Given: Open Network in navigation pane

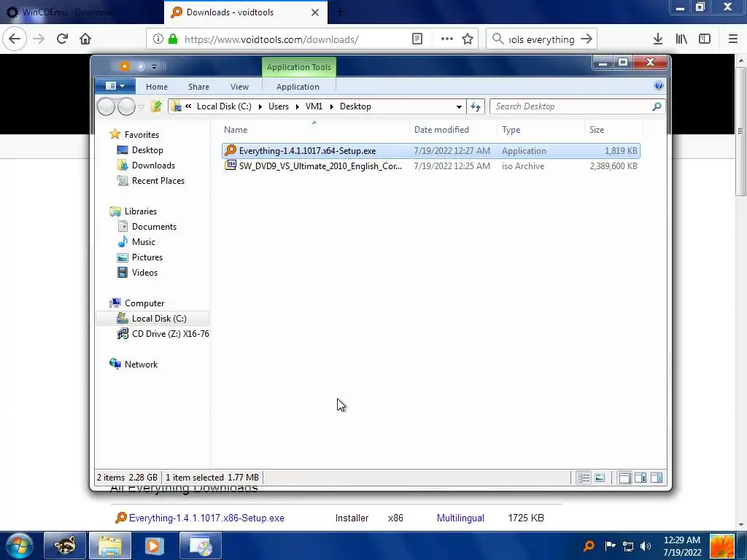Looking at the screenshot, I should click(x=141, y=365).
